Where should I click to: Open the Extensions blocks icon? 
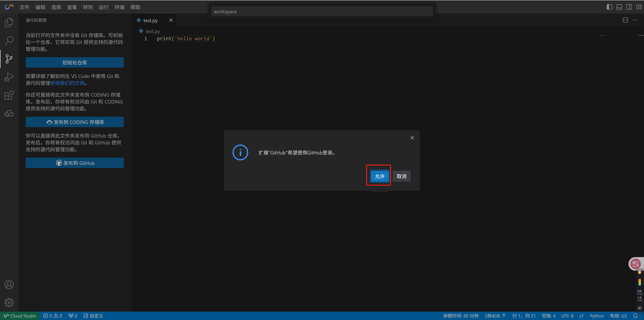[x=9, y=95]
